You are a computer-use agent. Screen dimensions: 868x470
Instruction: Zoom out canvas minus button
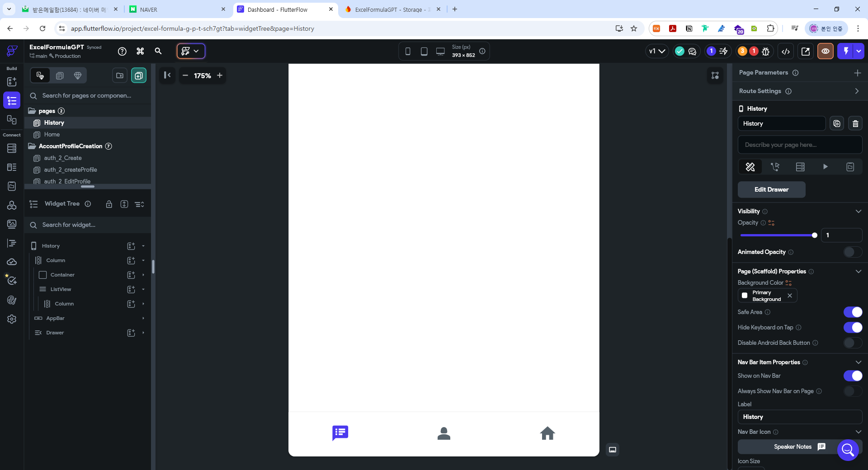185,75
